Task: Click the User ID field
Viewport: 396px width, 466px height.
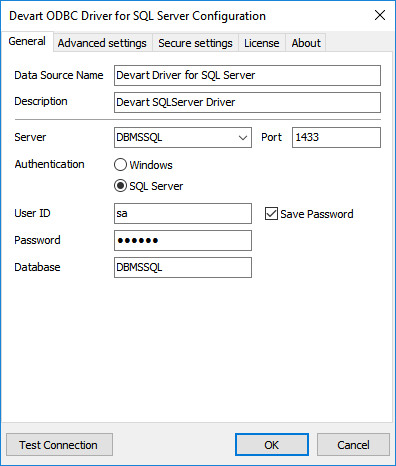Action: click(x=183, y=213)
